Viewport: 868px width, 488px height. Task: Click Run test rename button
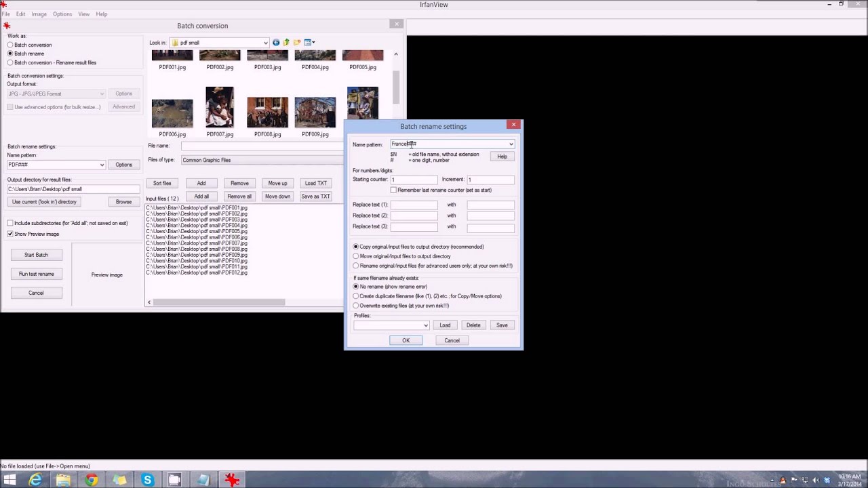(x=36, y=274)
